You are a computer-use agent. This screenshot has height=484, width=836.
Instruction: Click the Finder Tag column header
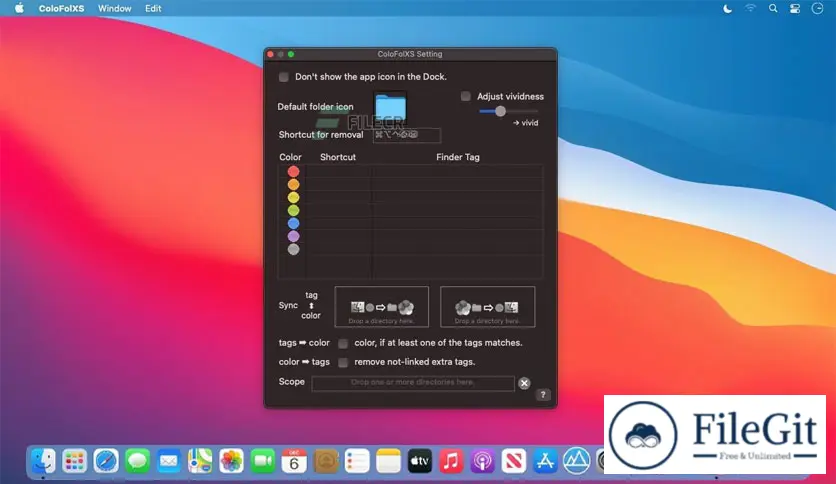pos(458,157)
